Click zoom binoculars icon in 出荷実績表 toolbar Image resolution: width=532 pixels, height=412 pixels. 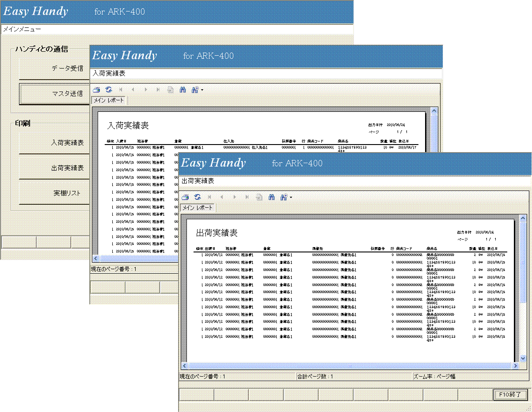(284, 197)
